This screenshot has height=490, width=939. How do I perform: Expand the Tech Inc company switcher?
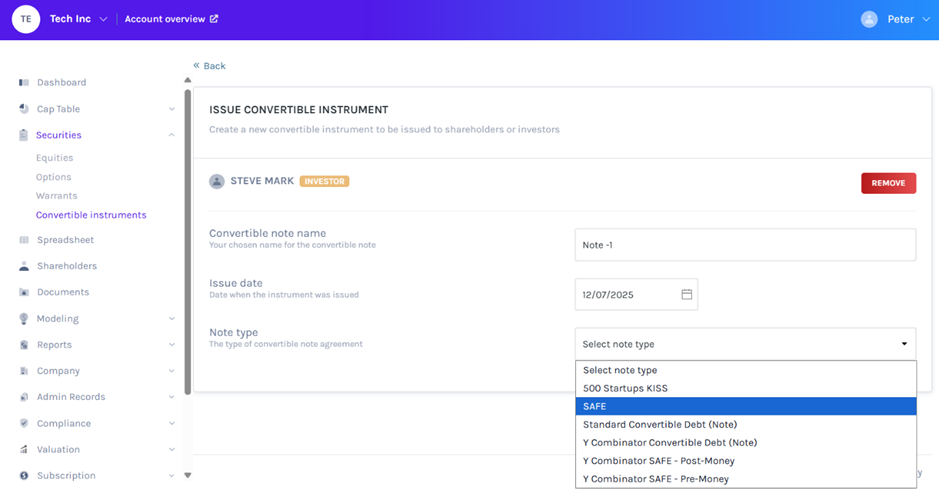pos(103,19)
